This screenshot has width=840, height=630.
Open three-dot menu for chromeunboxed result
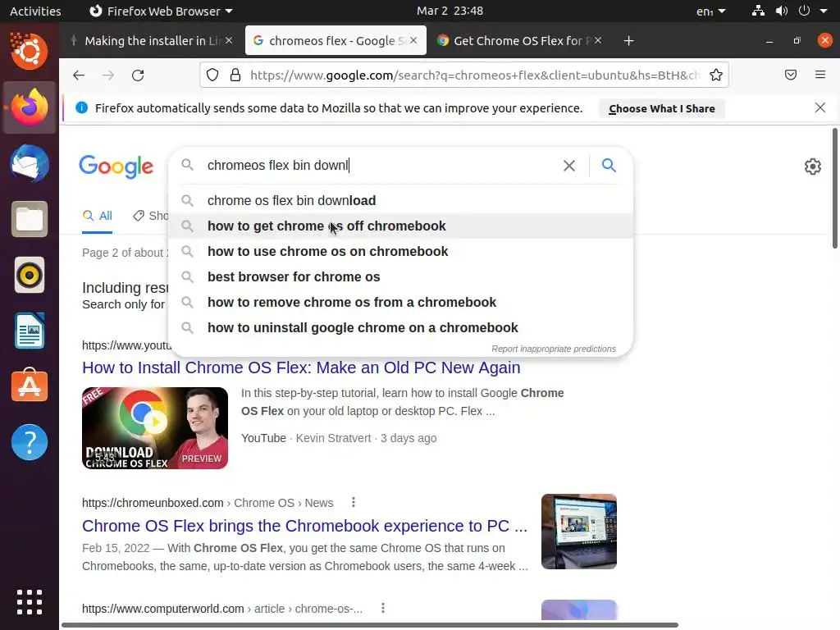coord(353,503)
